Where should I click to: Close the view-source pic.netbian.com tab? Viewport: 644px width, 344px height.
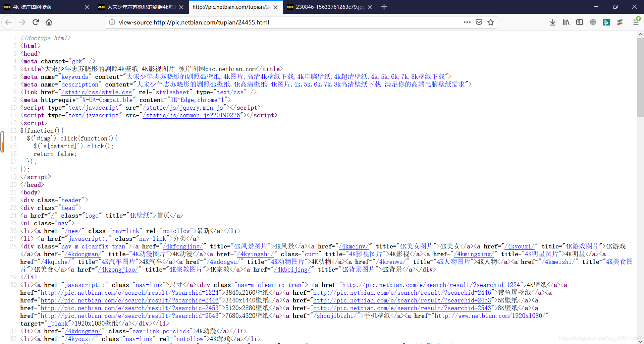275,7
